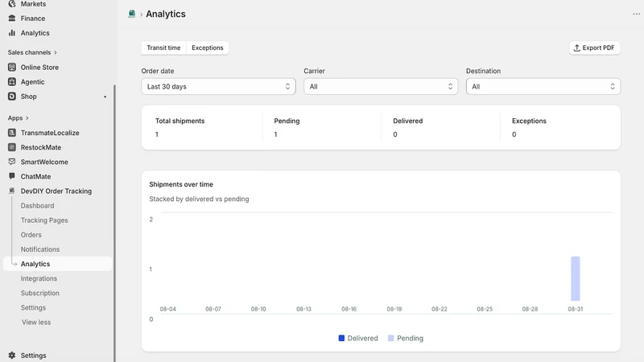Switch to the Exceptions tab
The width and height of the screenshot is (644, 362).
(x=208, y=47)
